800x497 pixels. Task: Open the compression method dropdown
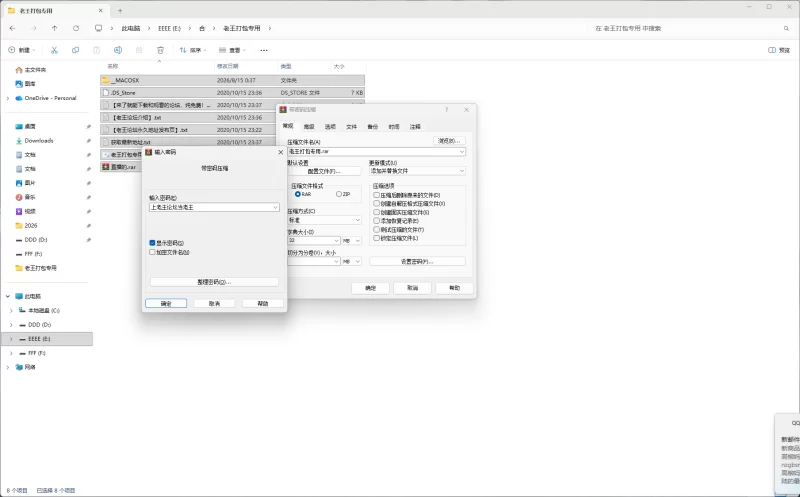324,220
